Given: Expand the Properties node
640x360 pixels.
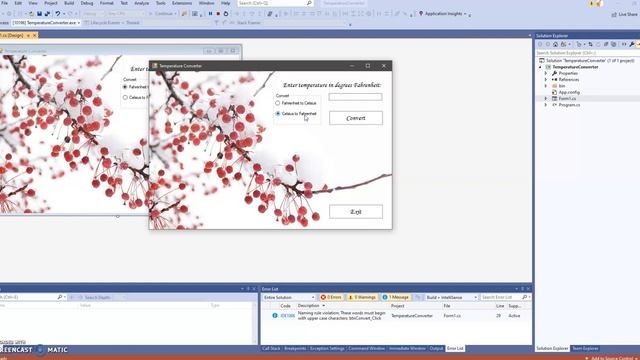Looking at the screenshot, I should coord(546,73).
